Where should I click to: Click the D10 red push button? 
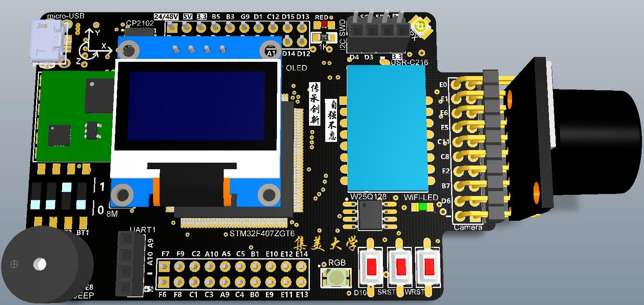pyautogui.click(x=372, y=267)
